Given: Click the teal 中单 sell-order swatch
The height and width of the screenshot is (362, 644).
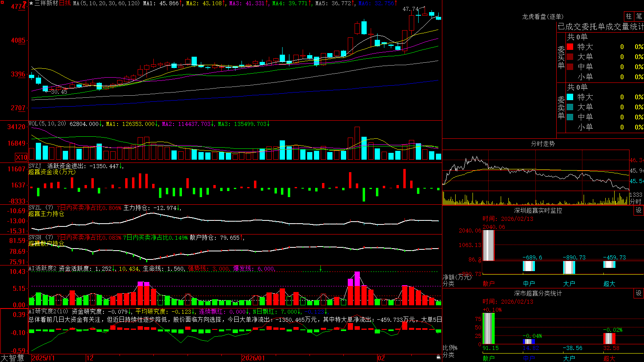Looking at the screenshot, I should (x=570, y=117).
